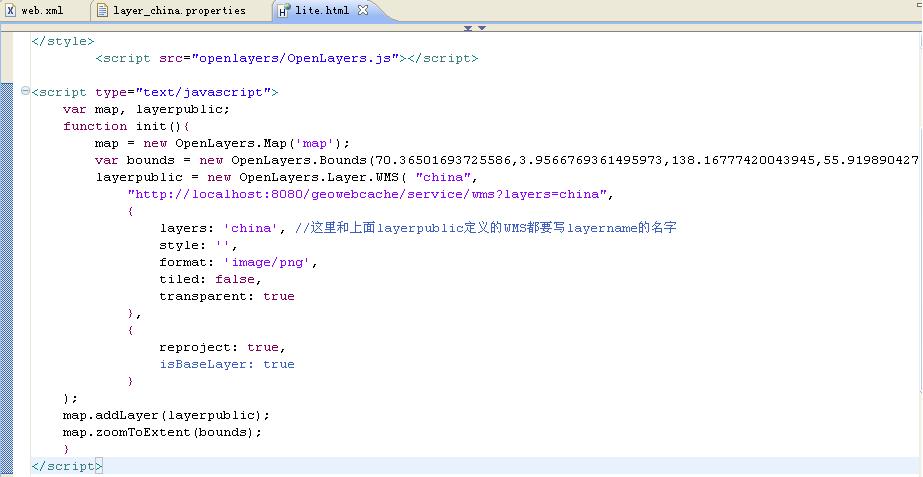This screenshot has width=923, height=477.
Task: Collapse the text/javascript script block fold marker
Action: pyautogui.click(x=25, y=91)
